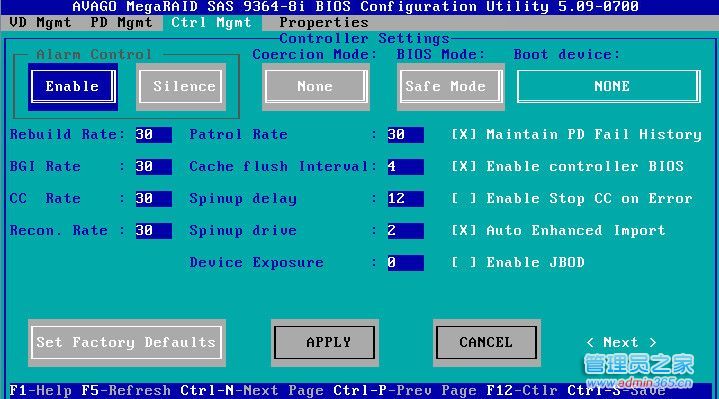The image size is (719, 399).
Task: Click the Controller Settings heading
Action: pyautogui.click(x=364, y=39)
